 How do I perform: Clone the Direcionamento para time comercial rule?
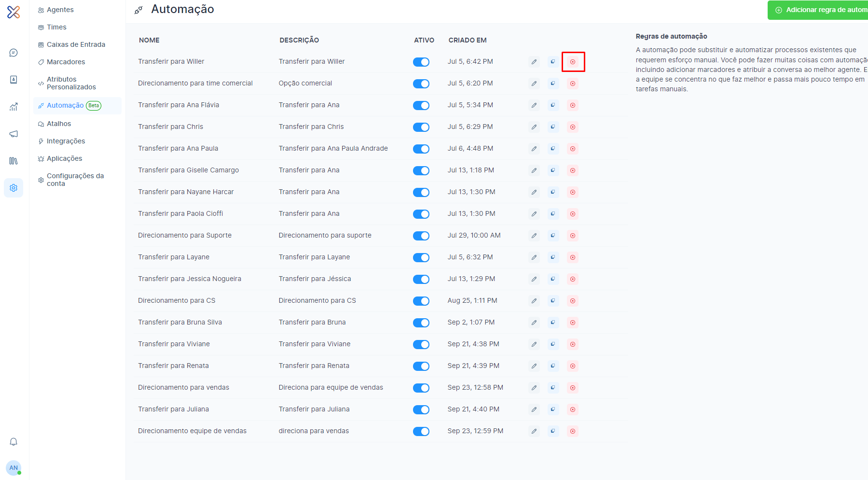(553, 84)
